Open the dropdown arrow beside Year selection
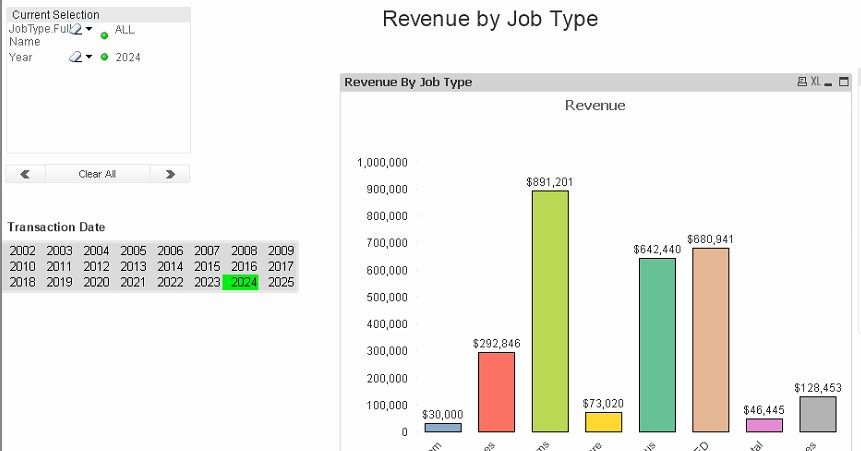Screen dimensions: 861x451 [x=89, y=56]
